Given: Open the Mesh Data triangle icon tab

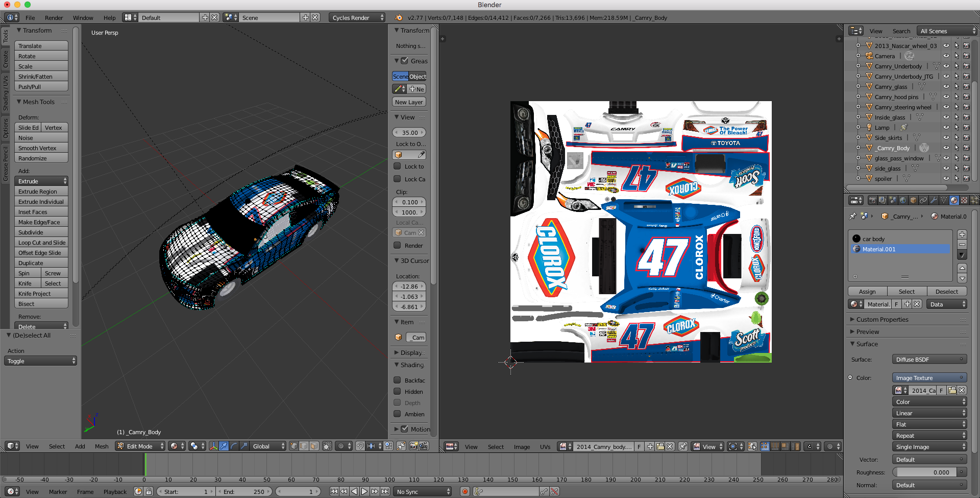Looking at the screenshot, I should (x=944, y=201).
